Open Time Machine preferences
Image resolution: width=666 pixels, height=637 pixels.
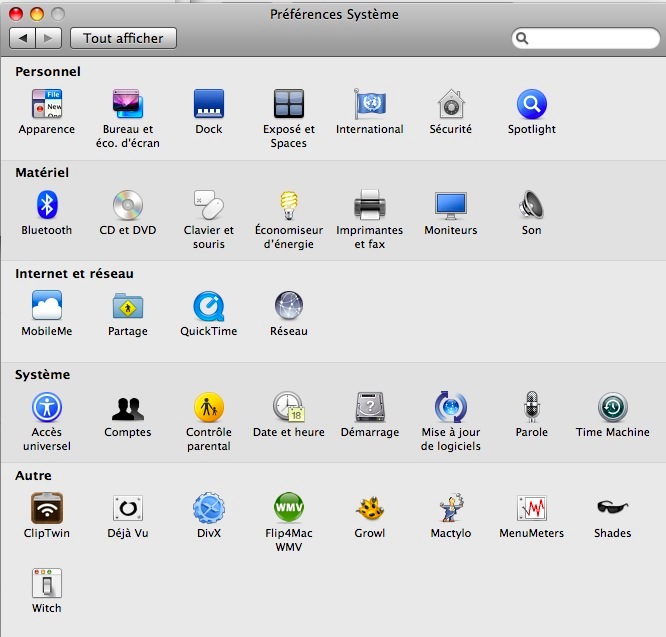[612, 408]
